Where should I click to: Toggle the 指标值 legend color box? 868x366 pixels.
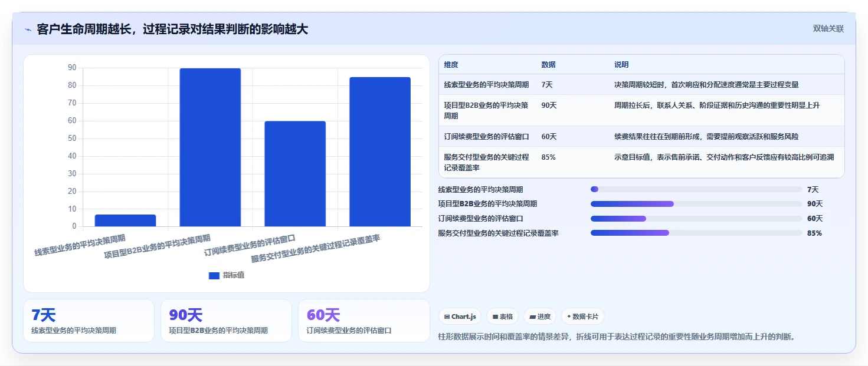tap(214, 275)
